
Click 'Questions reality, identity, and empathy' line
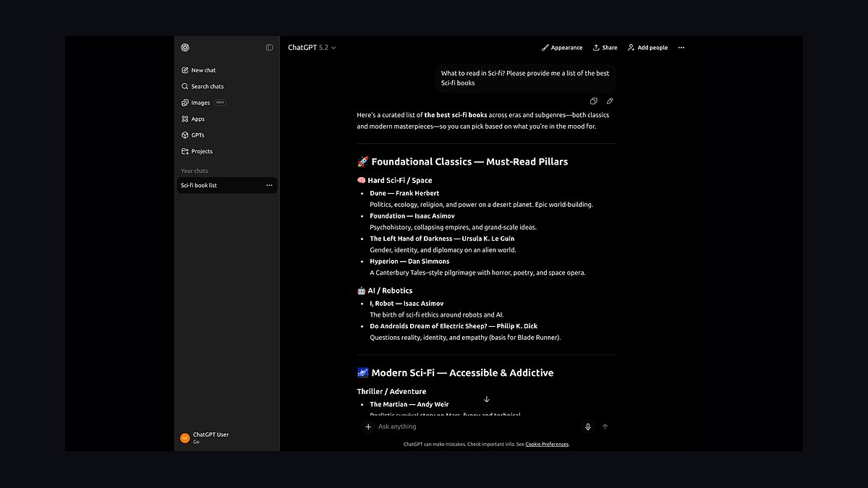[x=465, y=338]
